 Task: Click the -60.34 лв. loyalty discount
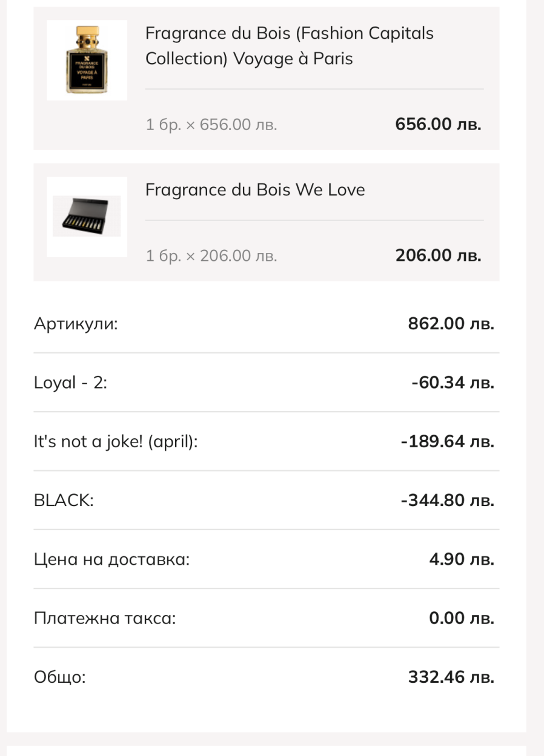452,383
